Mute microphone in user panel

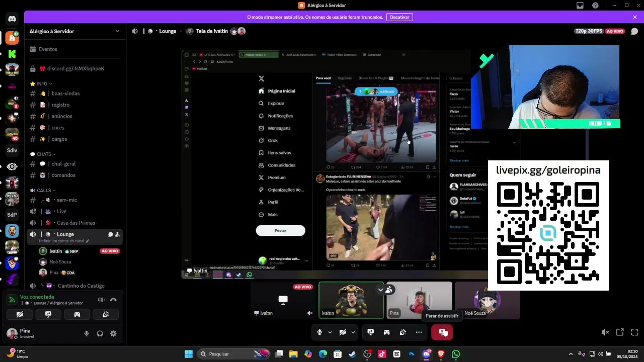coord(87,333)
